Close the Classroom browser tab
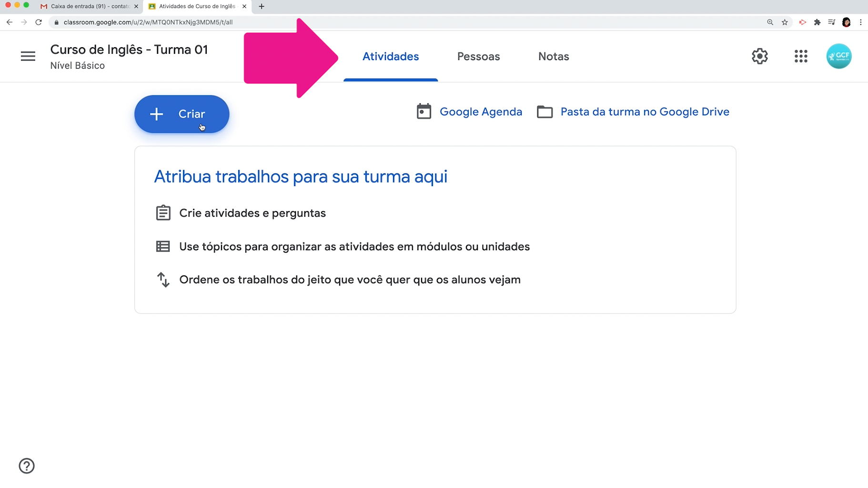The width and height of the screenshot is (868, 488). click(x=244, y=6)
